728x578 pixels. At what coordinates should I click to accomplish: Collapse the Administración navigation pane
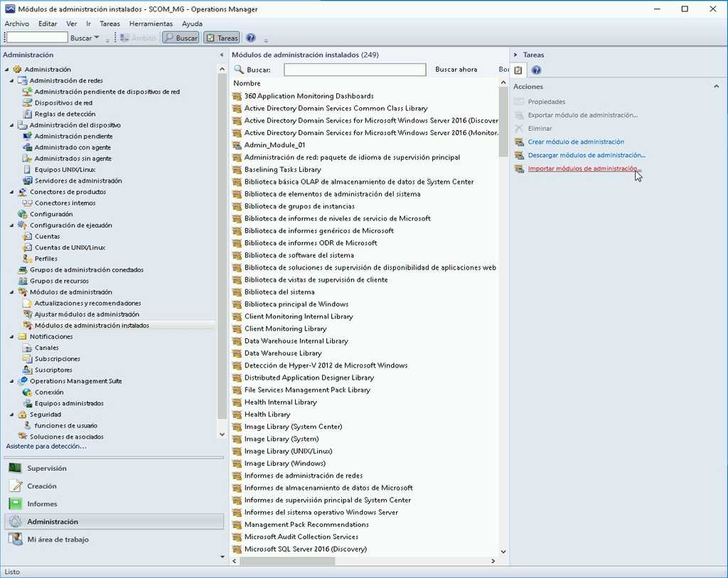(x=222, y=55)
